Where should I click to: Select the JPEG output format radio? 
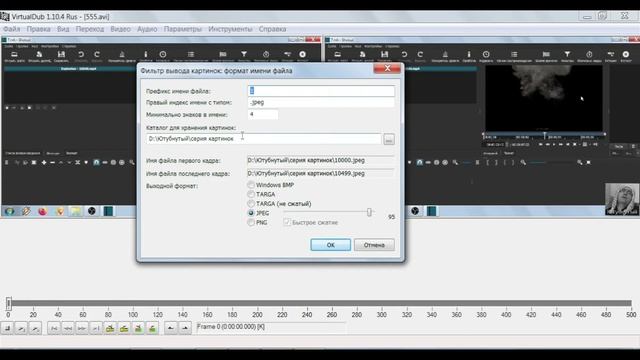click(251, 213)
